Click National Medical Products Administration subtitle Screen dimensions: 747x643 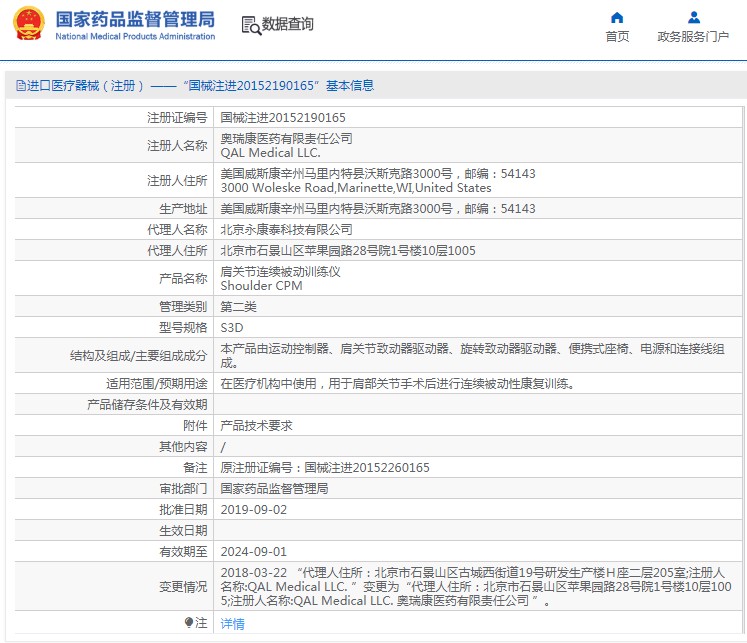click(x=135, y=37)
